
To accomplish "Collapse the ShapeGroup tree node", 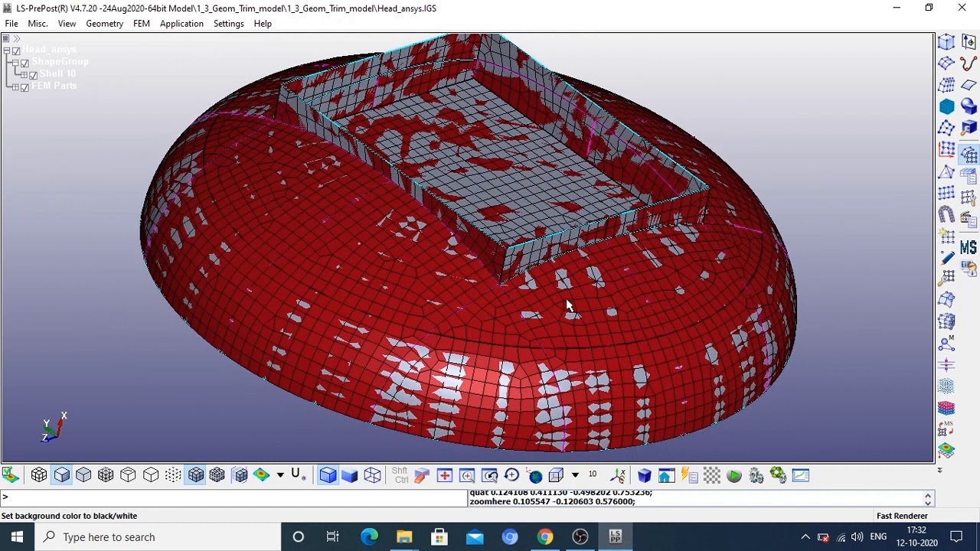I will (15, 64).
